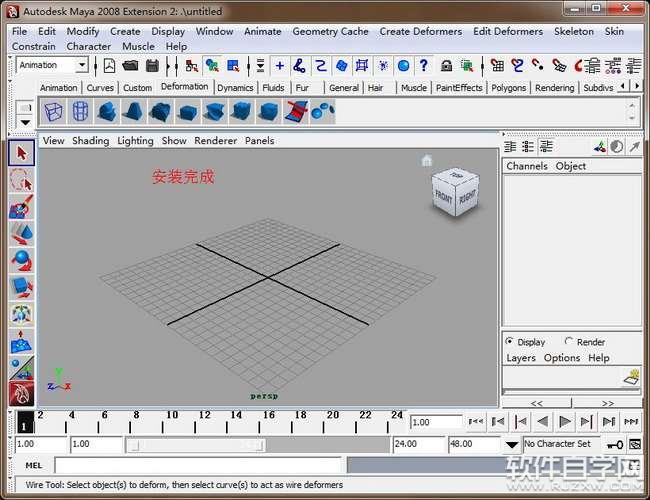Pick the Rotate tool sphere icon
The height and width of the screenshot is (500, 650).
point(22,260)
